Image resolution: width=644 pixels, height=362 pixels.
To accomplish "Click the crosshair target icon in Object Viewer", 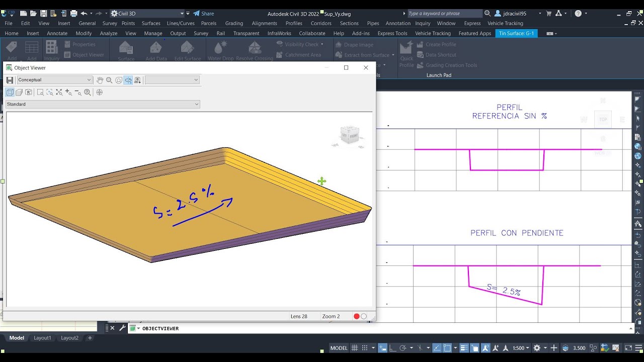I will point(99,93).
